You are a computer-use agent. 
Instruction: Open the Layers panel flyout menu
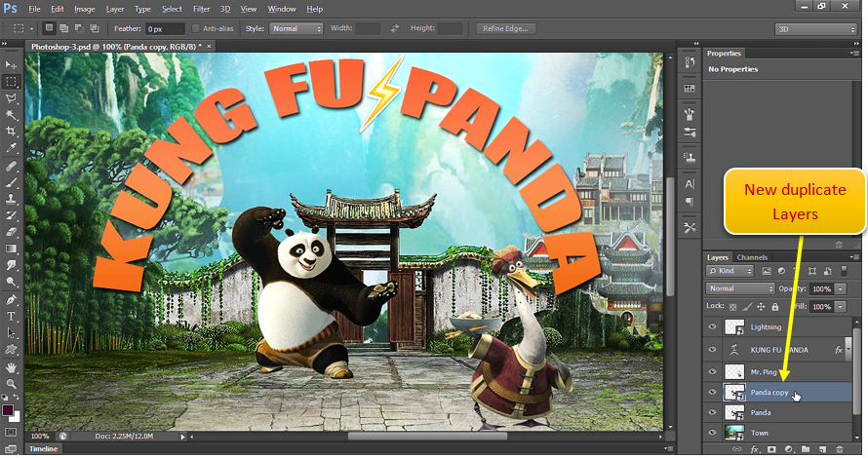coord(854,257)
